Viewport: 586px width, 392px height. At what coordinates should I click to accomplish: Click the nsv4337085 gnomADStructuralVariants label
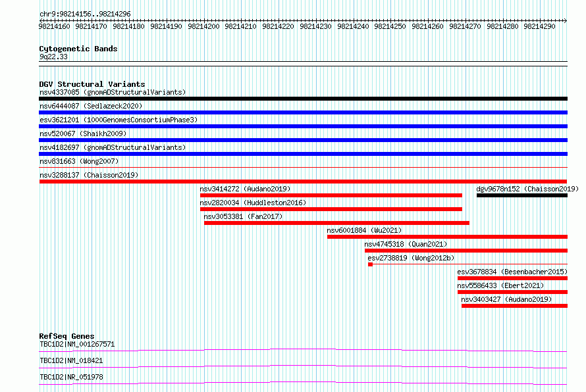click(113, 92)
